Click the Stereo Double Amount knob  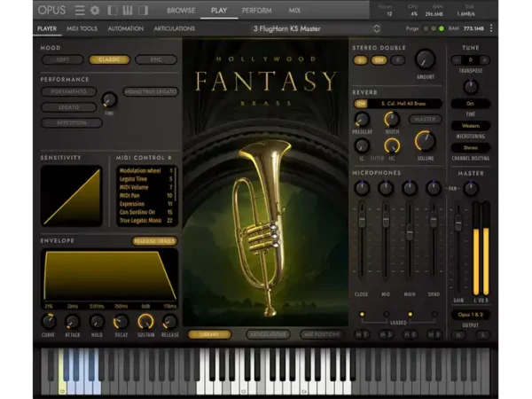click(425, 59)
